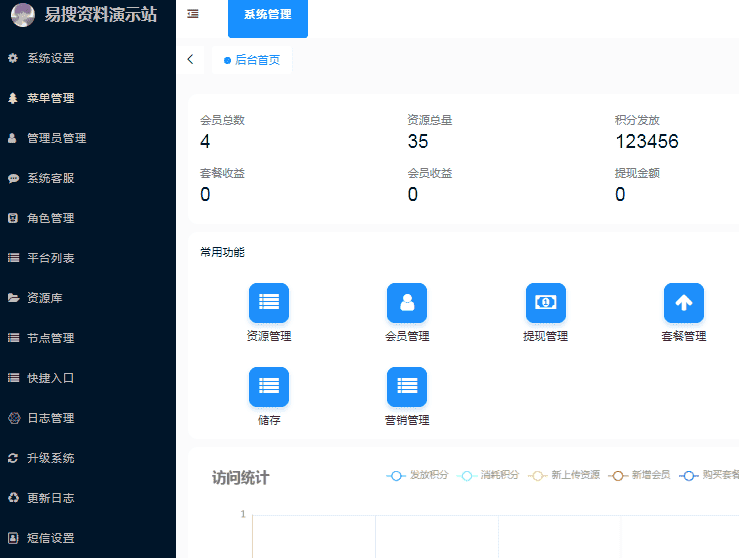Toggle the 新增会员 chart legend

(639, 475)
